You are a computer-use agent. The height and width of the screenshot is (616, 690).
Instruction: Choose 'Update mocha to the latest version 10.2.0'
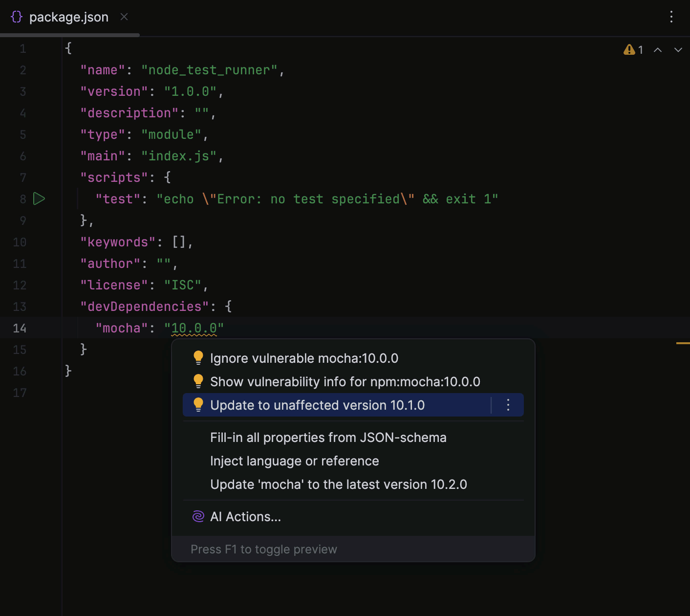click(x=339, y=484)
